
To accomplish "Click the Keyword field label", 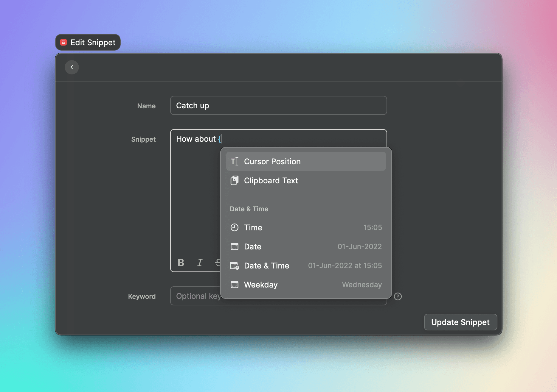I will 142,296.
